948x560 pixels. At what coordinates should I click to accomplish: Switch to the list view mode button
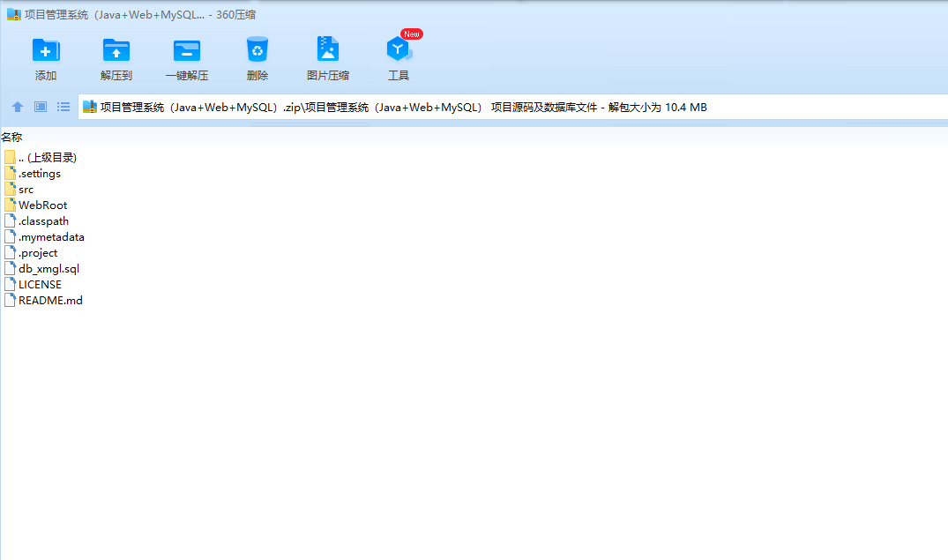point(63,107)
